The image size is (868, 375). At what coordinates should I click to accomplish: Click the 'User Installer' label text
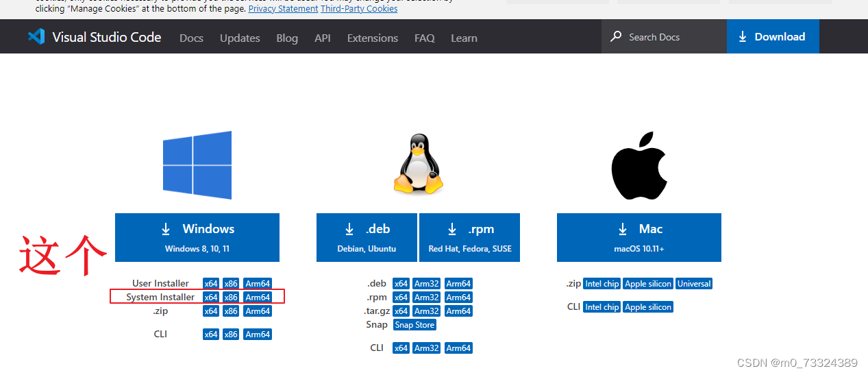pyautogui.click(x=161, y=284)
